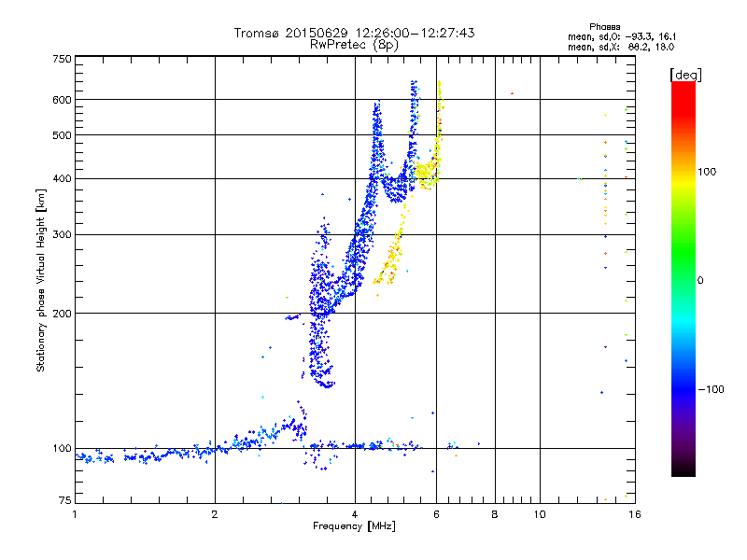Click the '16' x-axis tick label

click(635, 514)
